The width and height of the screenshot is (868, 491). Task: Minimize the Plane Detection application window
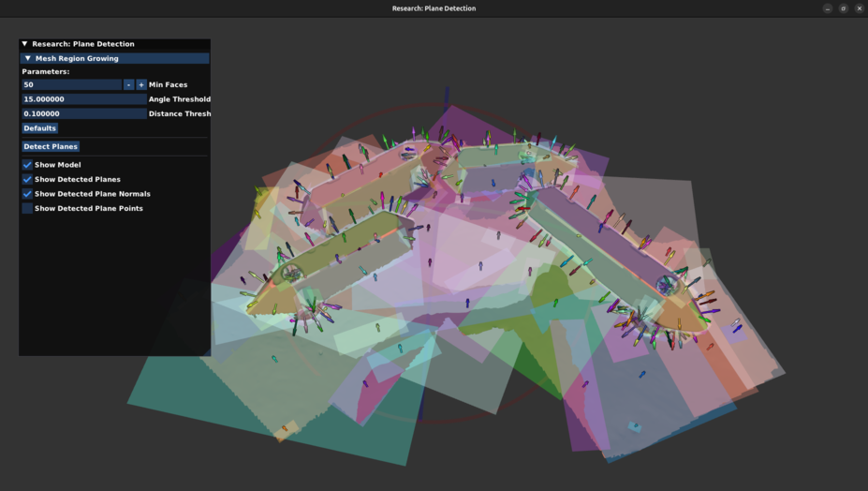coord(828,8)
